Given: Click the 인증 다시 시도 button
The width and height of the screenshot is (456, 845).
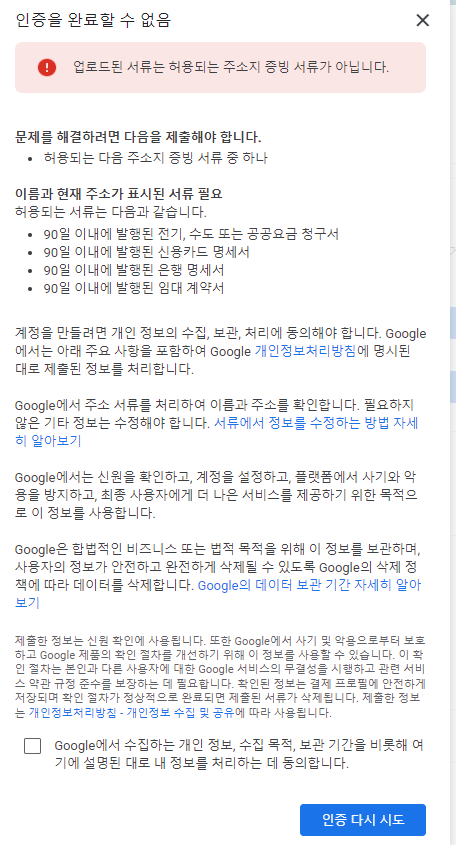Looking at the screenshot, I should (x=363, y=820).
